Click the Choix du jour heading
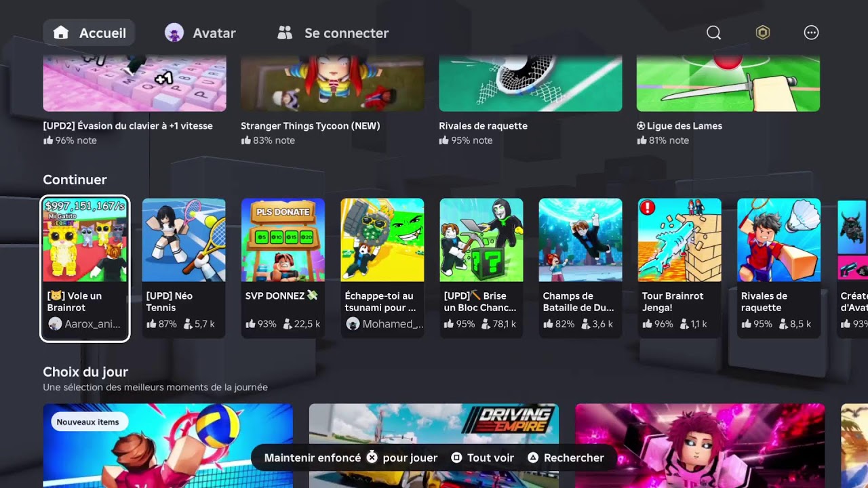This screenshot has height=488, width=868. [x=85, y=371]
